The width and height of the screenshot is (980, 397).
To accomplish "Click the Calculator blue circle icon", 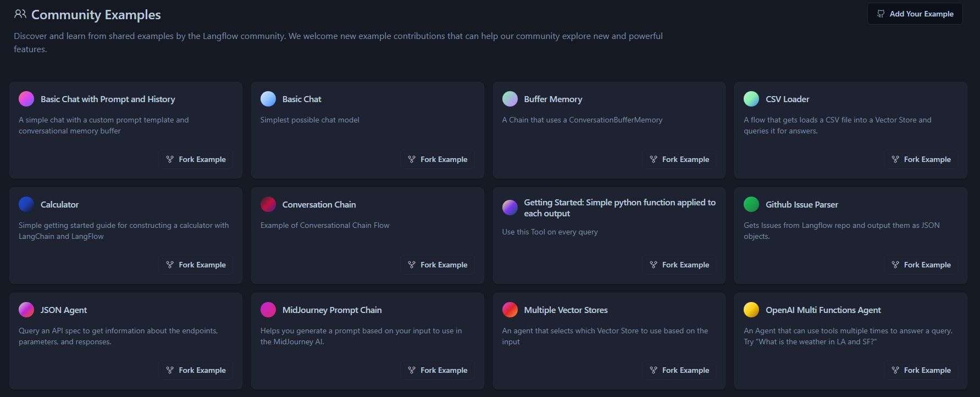I will click(x=26, y=204).
